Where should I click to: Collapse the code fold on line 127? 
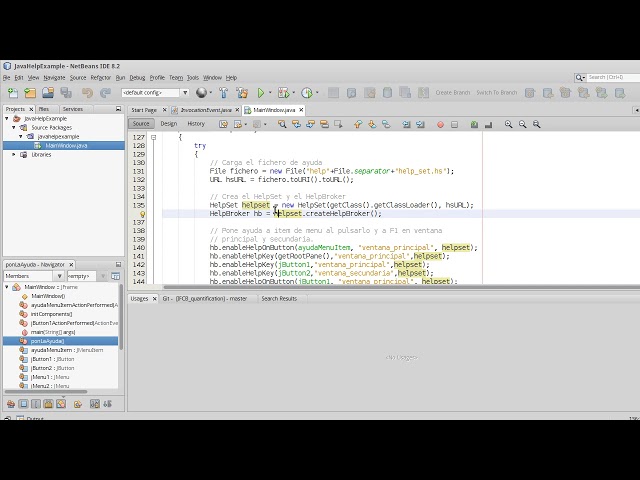[x=153, y=138]
